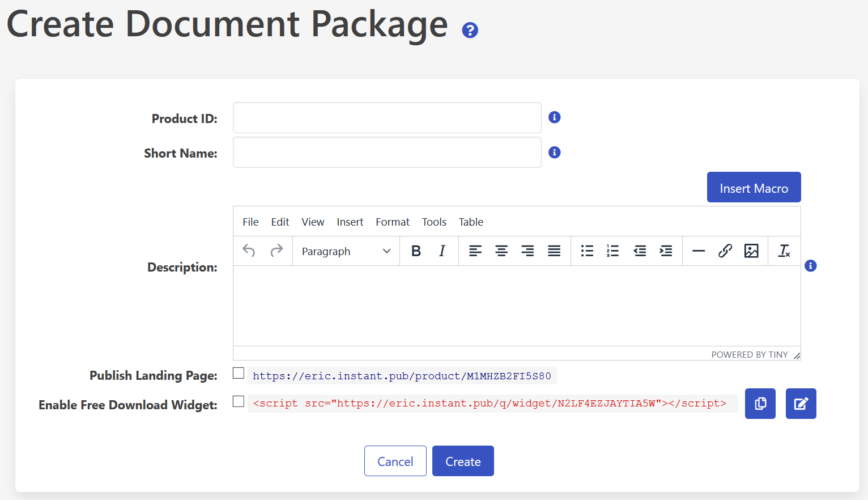Insert a link in the Description editor

coord(725,251)
